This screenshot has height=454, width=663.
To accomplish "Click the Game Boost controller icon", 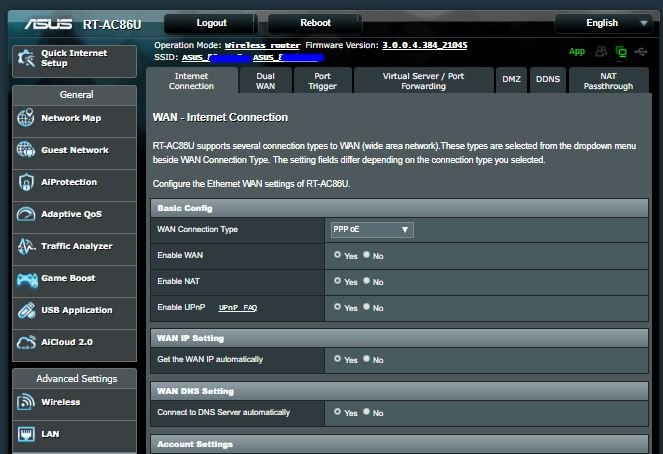I will (x=27, y=279).
